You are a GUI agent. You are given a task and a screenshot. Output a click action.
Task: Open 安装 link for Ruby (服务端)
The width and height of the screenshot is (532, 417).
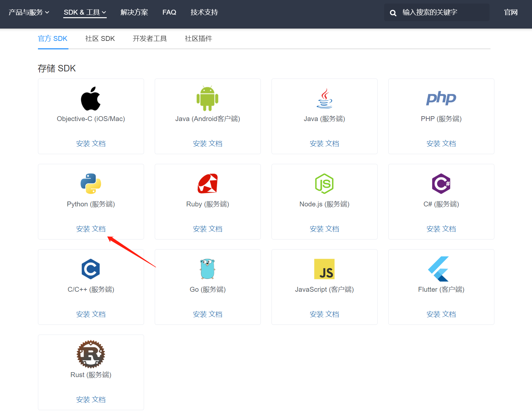[x=200, y=229]
